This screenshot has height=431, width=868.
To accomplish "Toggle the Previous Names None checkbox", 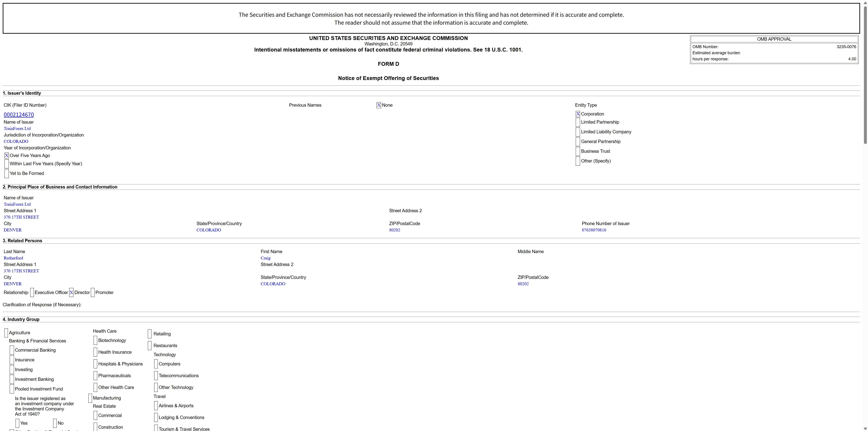I will click(x=379, y=105).
